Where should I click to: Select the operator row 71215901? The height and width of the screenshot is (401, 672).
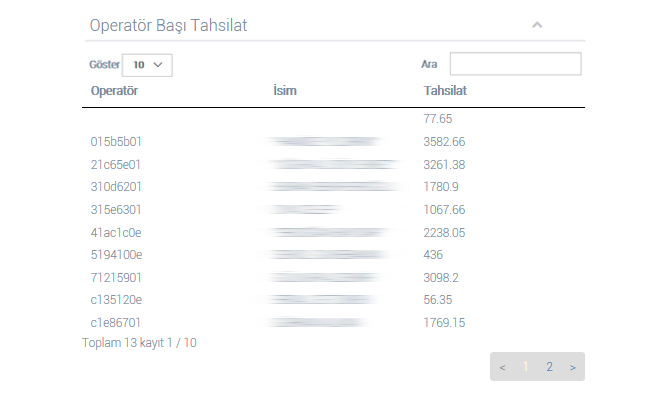click(x=333, y=278)
